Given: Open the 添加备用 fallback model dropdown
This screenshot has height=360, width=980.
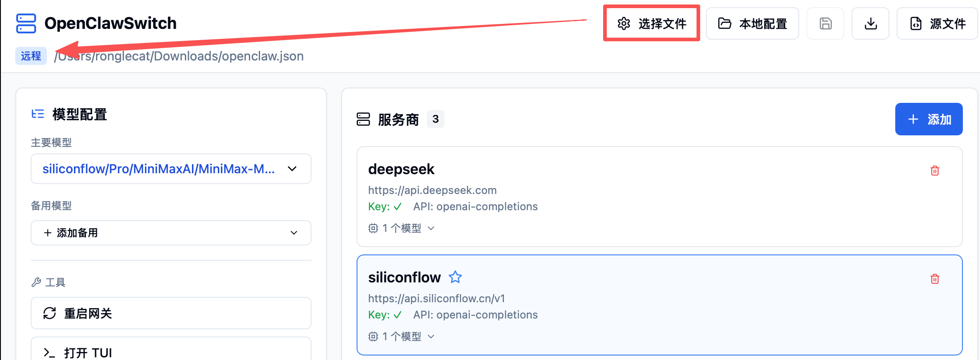Looking at the screenshot, I should pos(171,233).
